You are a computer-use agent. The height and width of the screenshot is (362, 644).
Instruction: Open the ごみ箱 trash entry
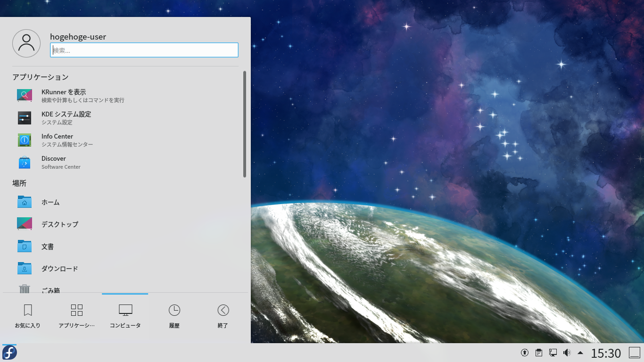tap(126, 288)
